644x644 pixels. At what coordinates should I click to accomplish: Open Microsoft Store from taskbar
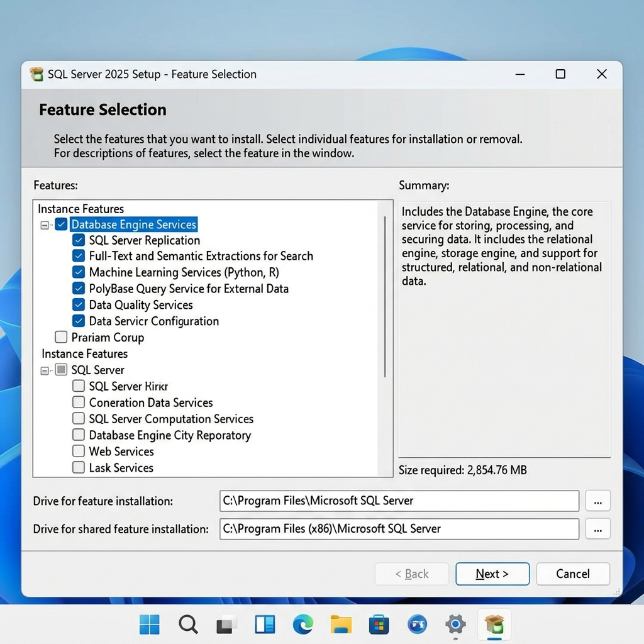click(x=379, y=625)
